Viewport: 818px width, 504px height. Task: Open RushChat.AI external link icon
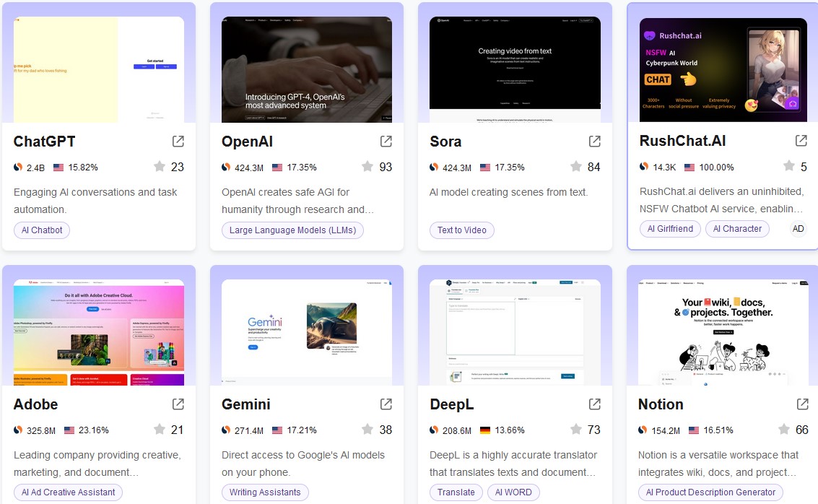(801, 140)
